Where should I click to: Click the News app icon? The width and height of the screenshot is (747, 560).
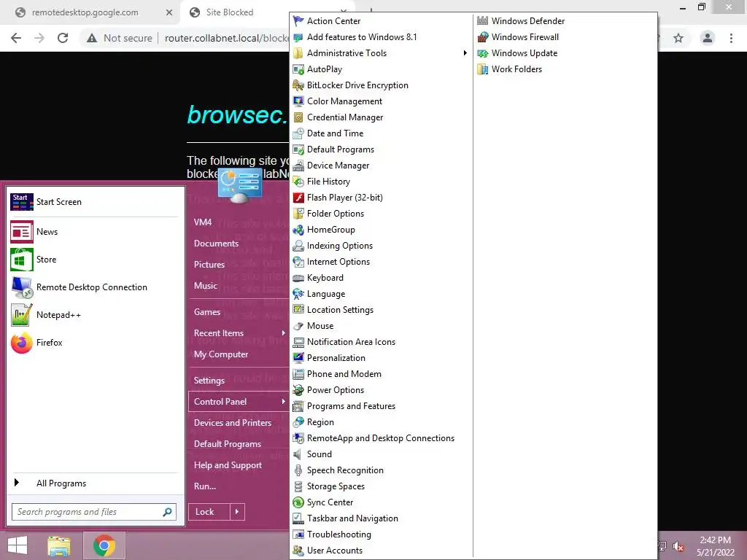(x=21, y=232)
